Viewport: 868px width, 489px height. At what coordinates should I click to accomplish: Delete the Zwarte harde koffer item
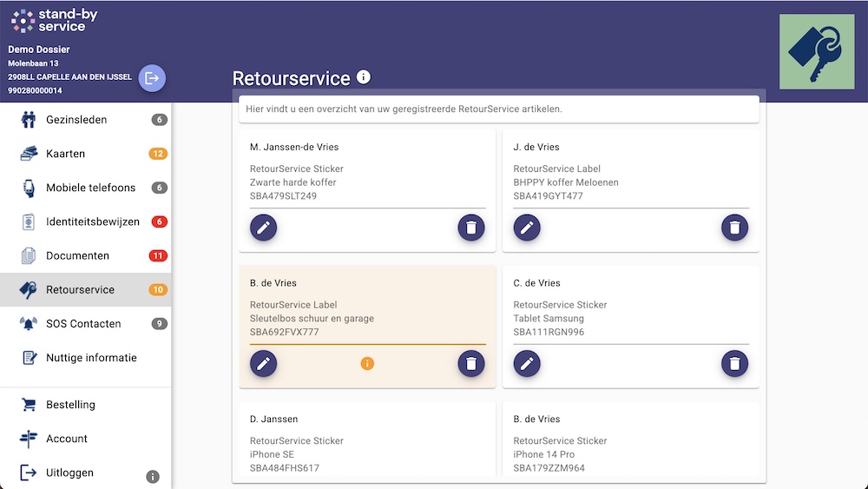coord(471,228)
